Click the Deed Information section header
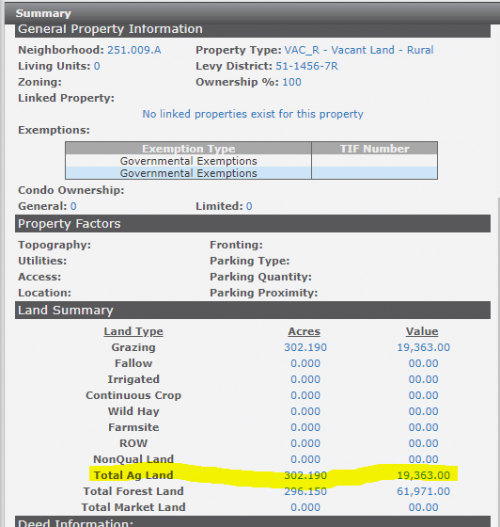This screenshot has height=527, width=500. [x=253, y=522]
